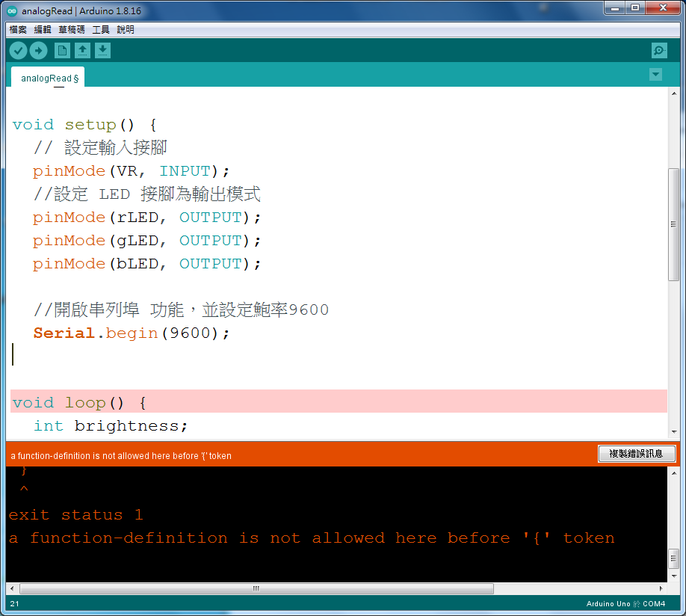Open the 檔案 (File) menu
The image size is (686, 616).
18,30
